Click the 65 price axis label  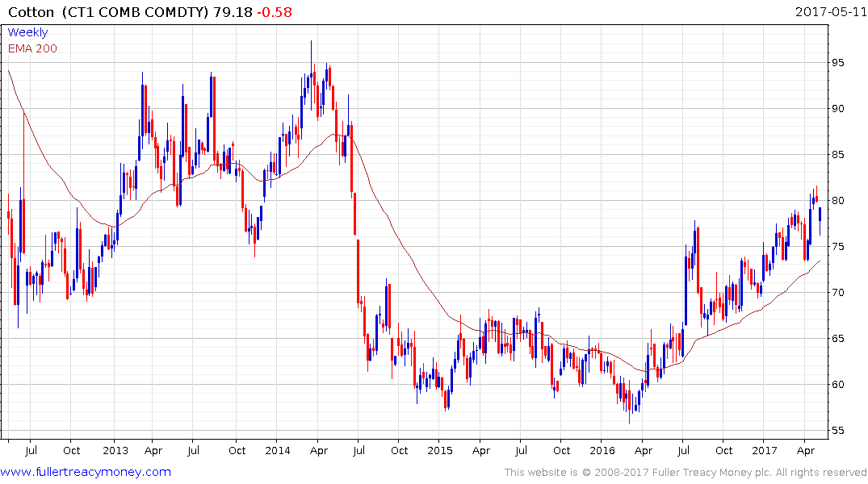tap(838, 338)
